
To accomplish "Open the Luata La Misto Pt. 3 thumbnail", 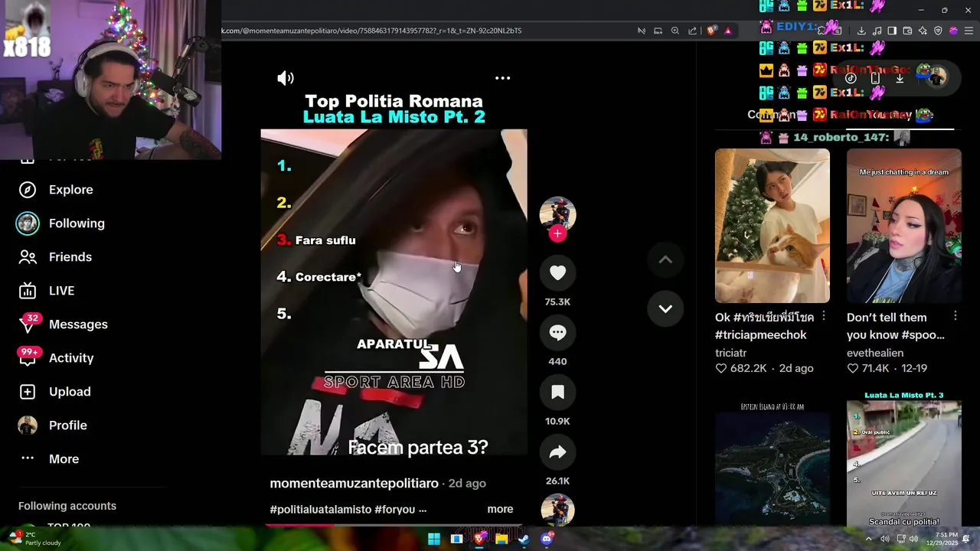I will coord(904,462).
